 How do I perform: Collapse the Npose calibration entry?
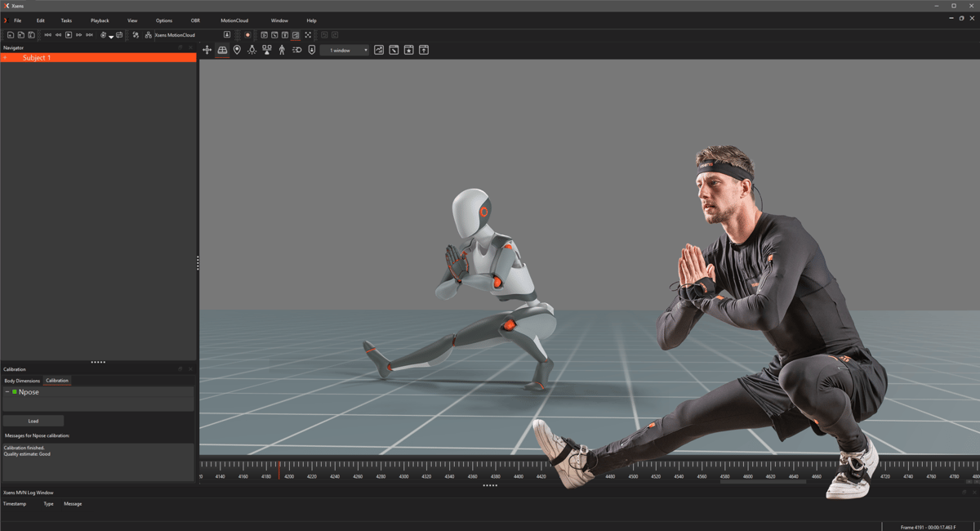pyautogui.click(x=7, y=392)
